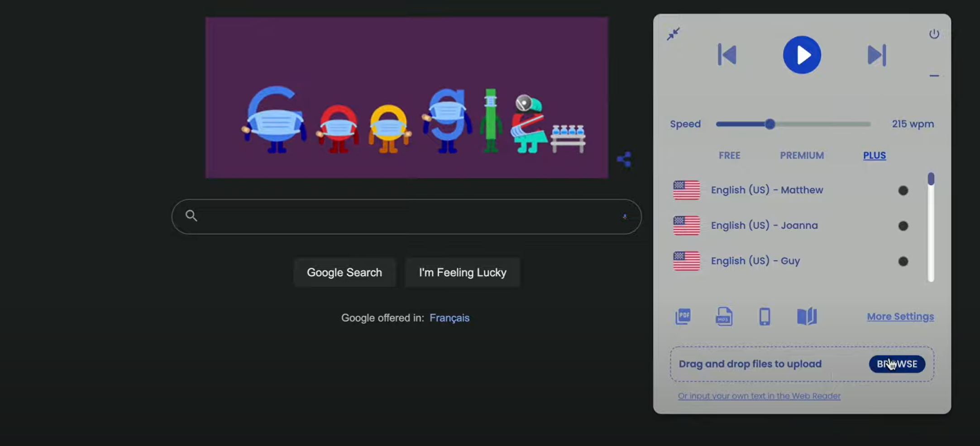Click the Google search input field
The image size is (980, 446).
[x=406, y=217]
